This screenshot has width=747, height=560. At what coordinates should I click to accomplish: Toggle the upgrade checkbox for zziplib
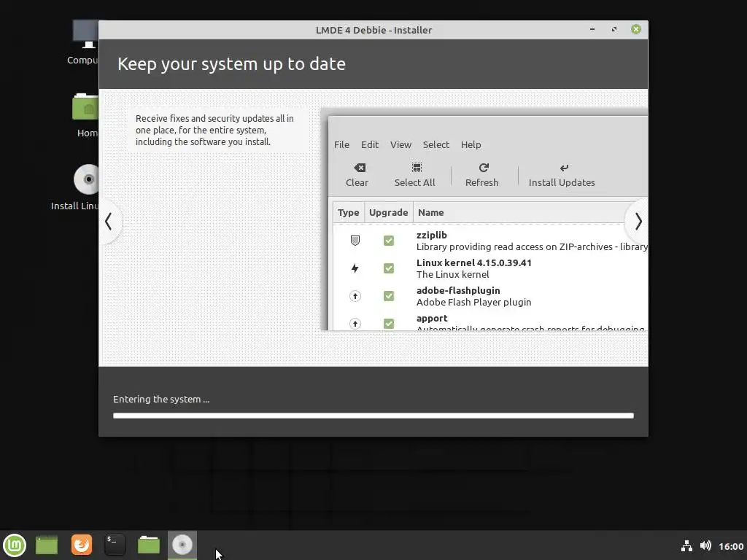389,241
